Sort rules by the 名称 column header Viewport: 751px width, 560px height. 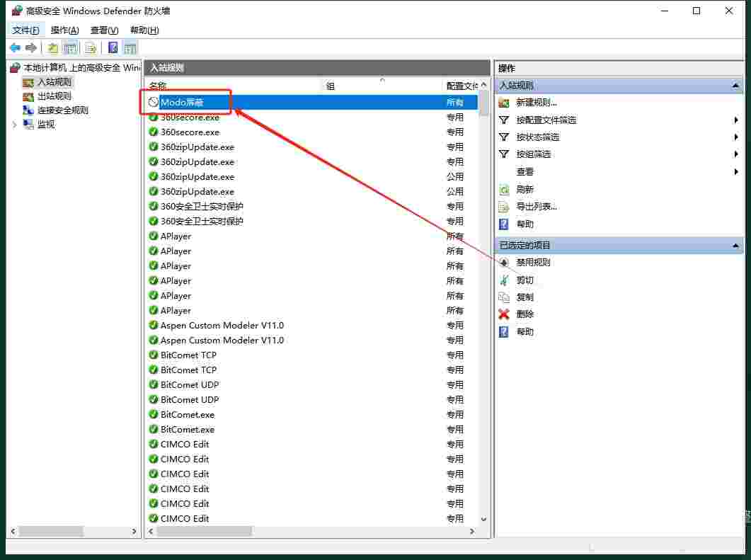tap(159, 85)
